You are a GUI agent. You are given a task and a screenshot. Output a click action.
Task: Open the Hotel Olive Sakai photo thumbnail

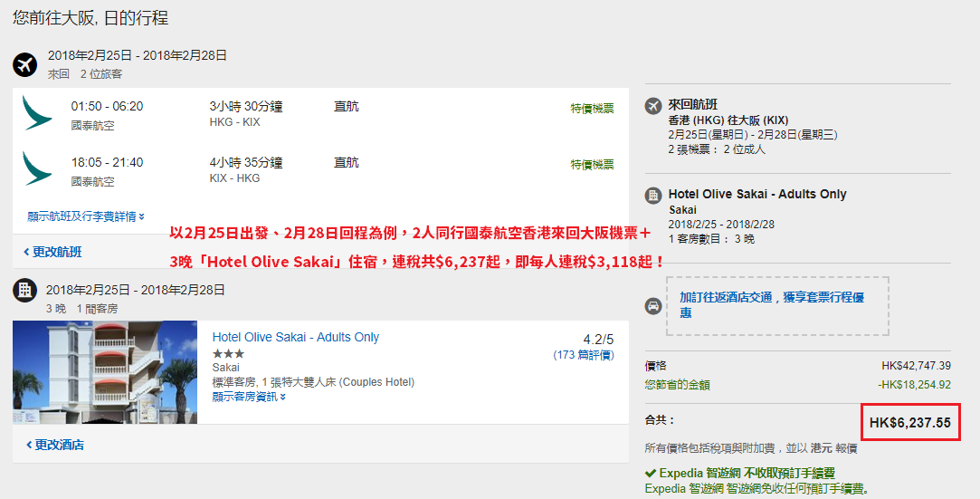[x=105, y=372]
